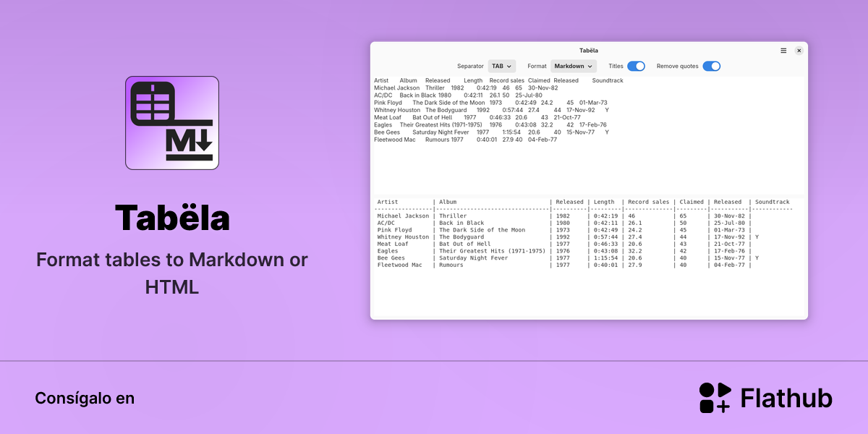This screenshot has height=434, width=868.
Task: Open the hamburger menu in Tabëla window
Action: pos(783,51)
